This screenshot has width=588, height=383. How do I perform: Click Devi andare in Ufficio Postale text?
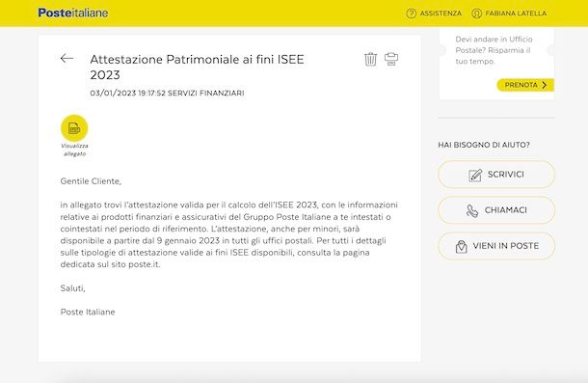point(494,50)
